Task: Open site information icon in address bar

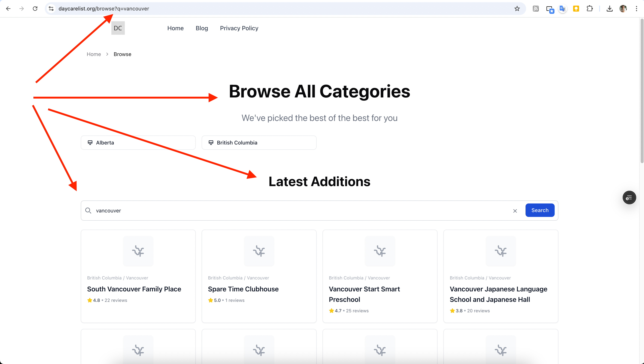Action: pyautogui.click(x=51, y=9)
